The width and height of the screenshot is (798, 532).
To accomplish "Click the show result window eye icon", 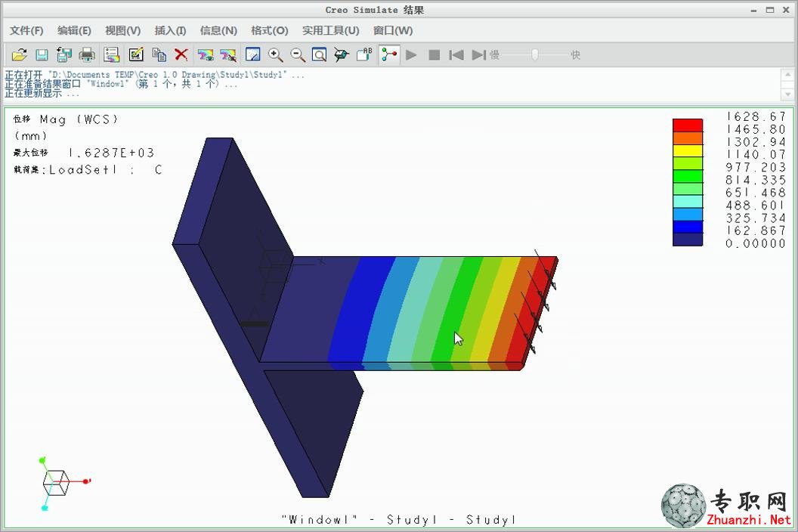I will pos(206,54).
